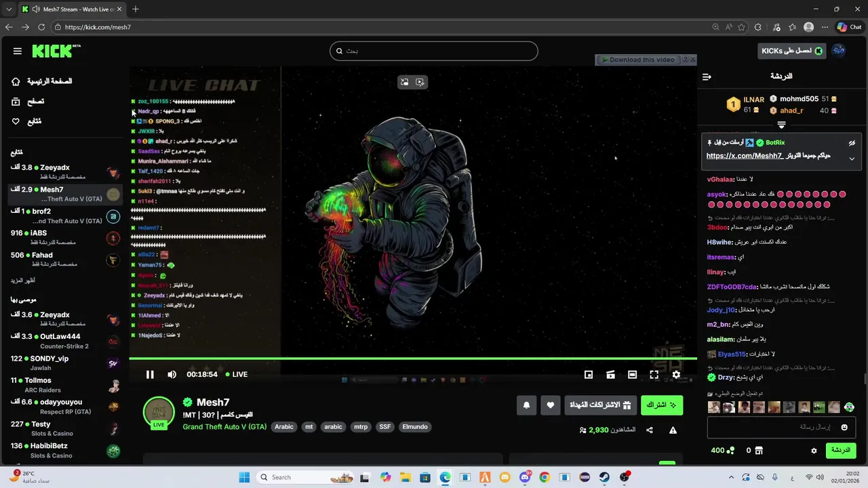The image size is (868, 488).
Task: Share the stream
Action: (650, 430)
